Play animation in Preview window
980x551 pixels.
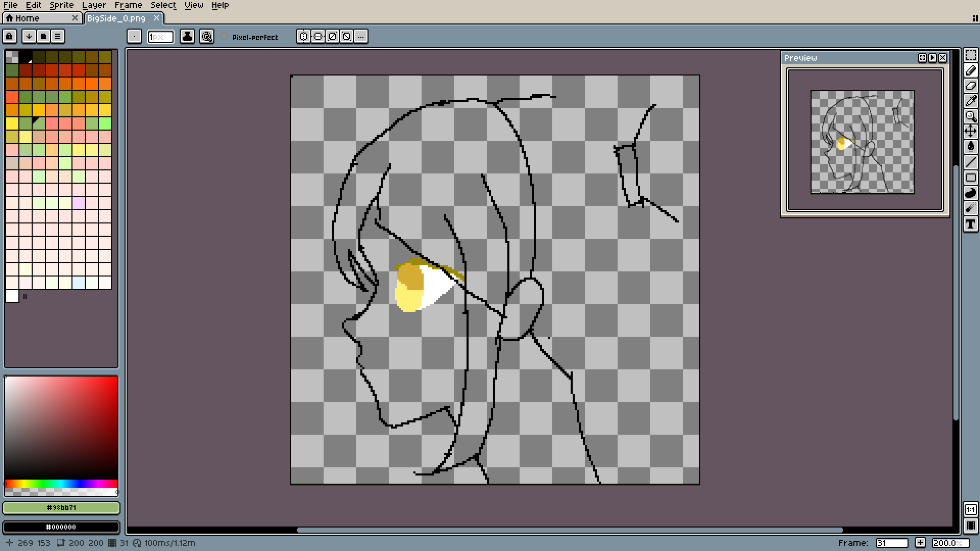tap(933, 58)
